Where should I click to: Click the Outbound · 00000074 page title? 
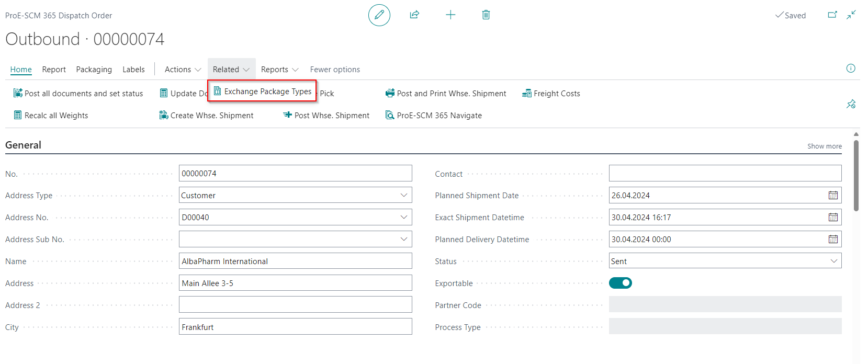point(85,39)
